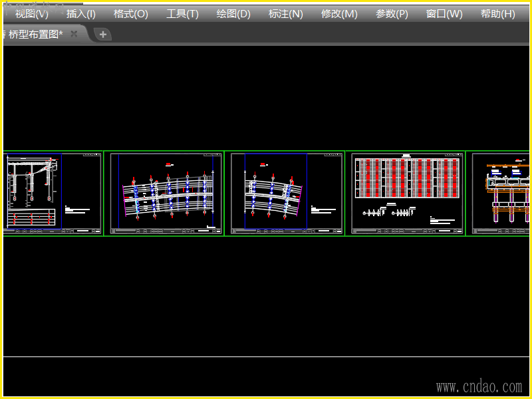Add a new drawing tab with plus icon

103,35
